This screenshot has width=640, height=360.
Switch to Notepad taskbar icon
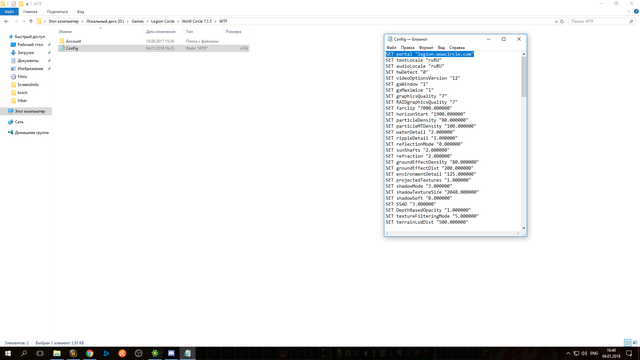point(187,353)
